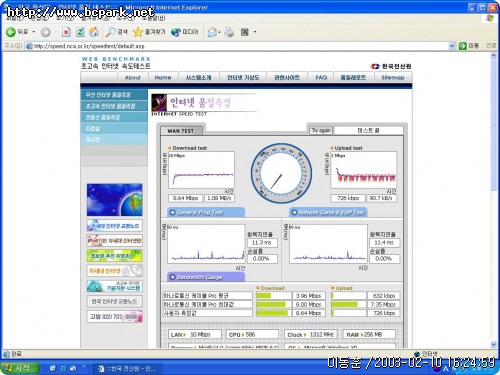Open the Search magnifier icon
500x375 pixels.
coord(110,32)
